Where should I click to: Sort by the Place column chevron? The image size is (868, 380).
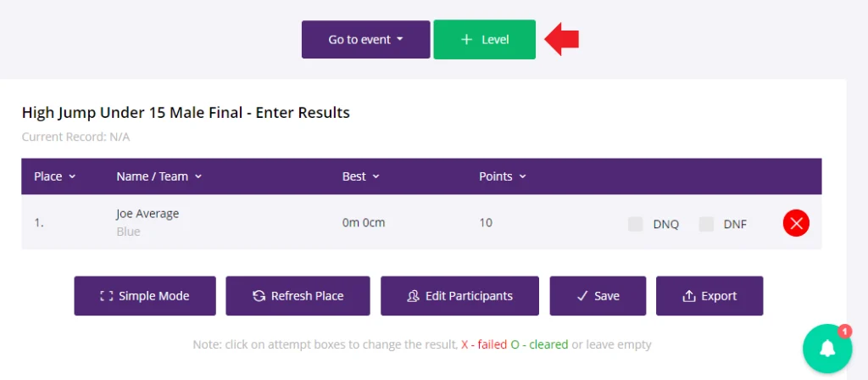tap(72, 176)
